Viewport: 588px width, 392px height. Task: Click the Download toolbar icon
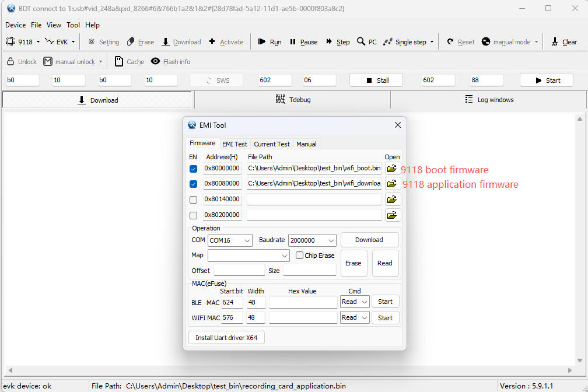[x=166, y=41]
